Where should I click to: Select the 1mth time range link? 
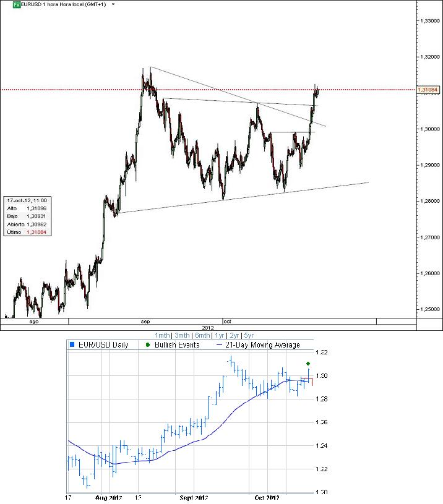pos(162,335)
